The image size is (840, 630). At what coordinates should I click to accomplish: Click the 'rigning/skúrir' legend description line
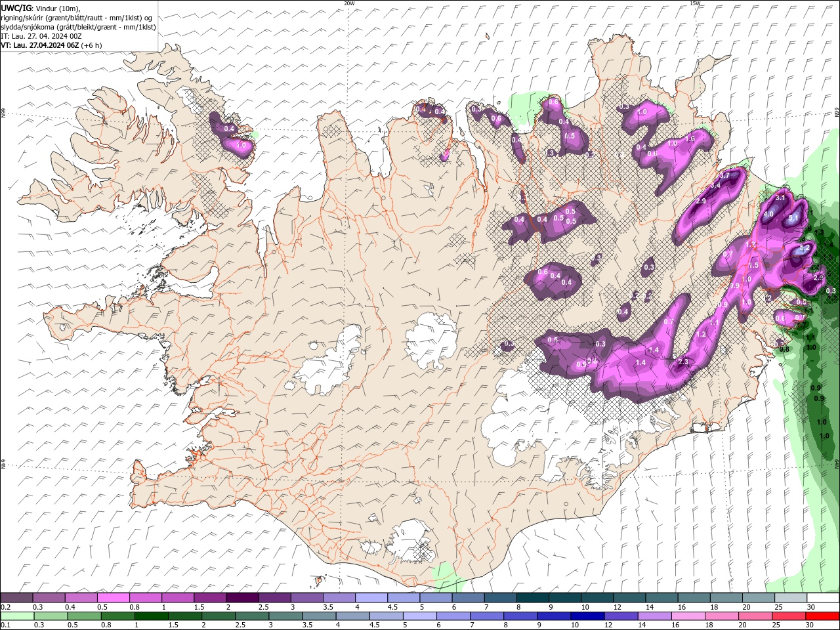coord(76,18)
